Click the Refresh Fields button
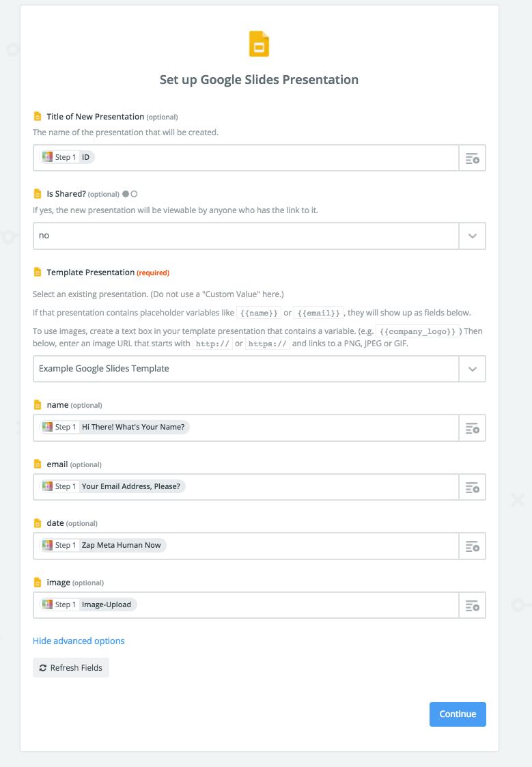 [x=71, y=668]
